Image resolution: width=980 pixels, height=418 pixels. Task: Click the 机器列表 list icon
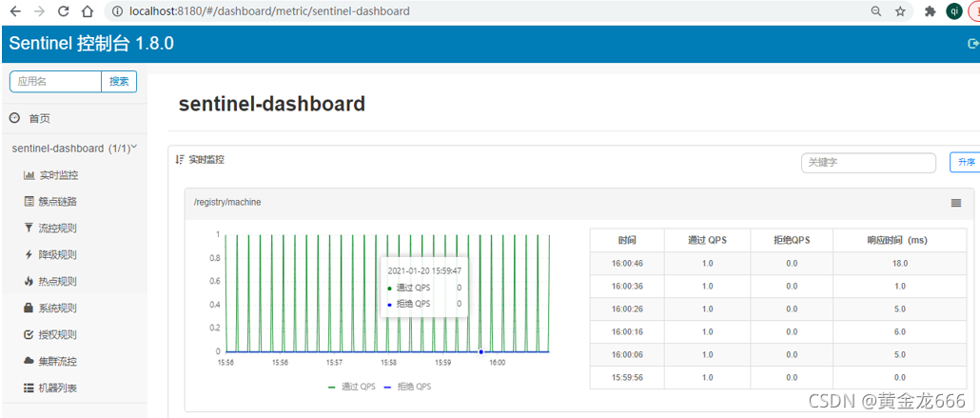click(29, 388)
